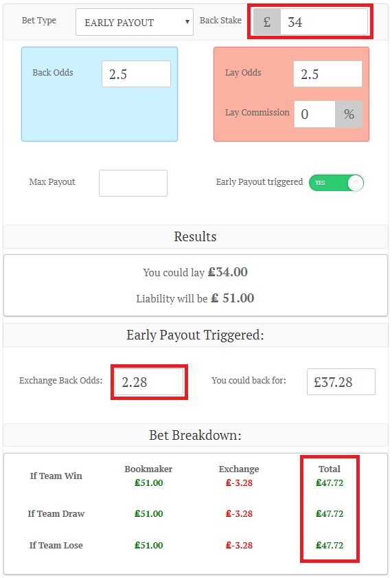
Task: Click the Results section header
Action: [x=196, y=236]
